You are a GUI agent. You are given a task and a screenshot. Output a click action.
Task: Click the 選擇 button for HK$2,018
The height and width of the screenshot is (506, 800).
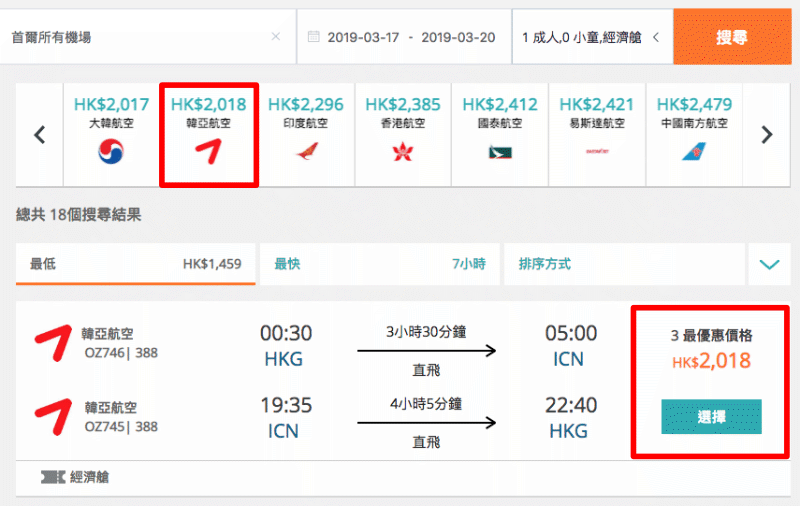coord(711,417)
